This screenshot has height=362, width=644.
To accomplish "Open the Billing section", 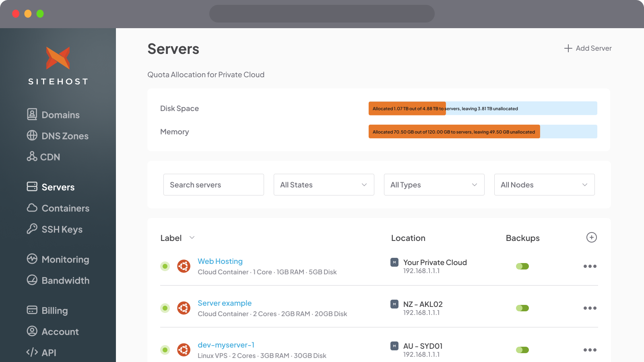I will (54, 310).
